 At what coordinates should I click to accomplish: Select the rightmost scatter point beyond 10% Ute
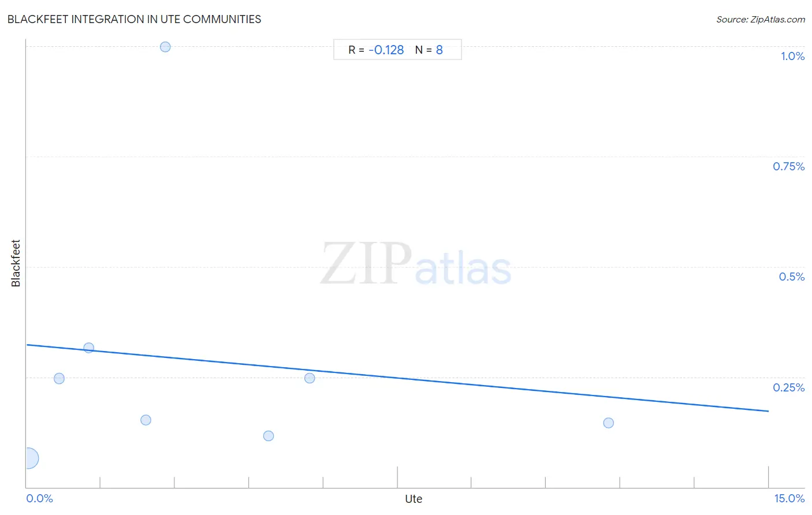(x=608, y=423)
